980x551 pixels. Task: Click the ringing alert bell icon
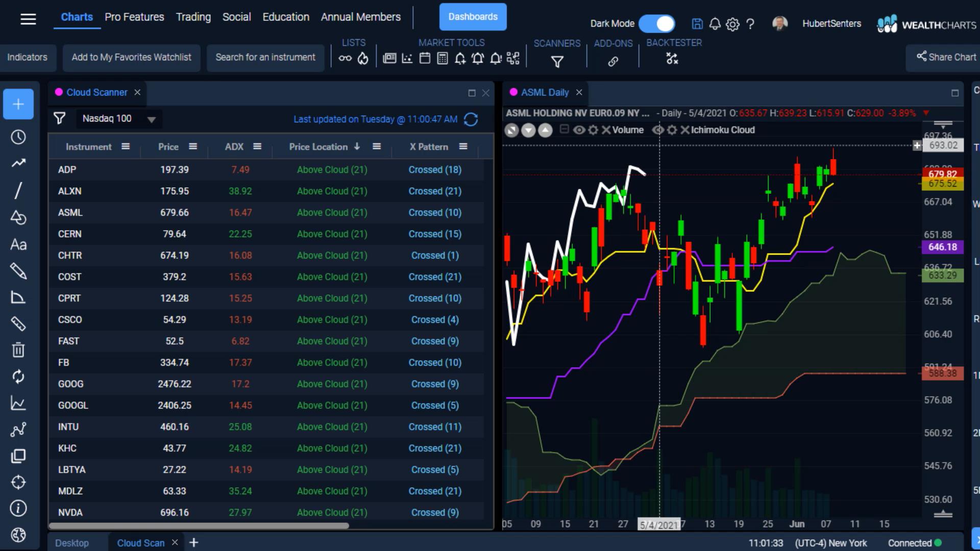pyautogui.click(x=478, y=59)
